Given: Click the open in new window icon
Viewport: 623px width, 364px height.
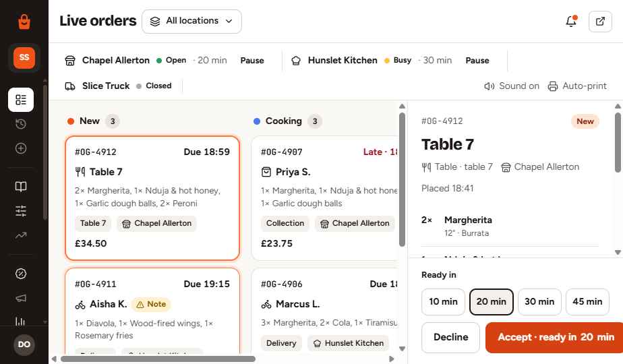Looking at the screenshot, I should coord(600,21).
